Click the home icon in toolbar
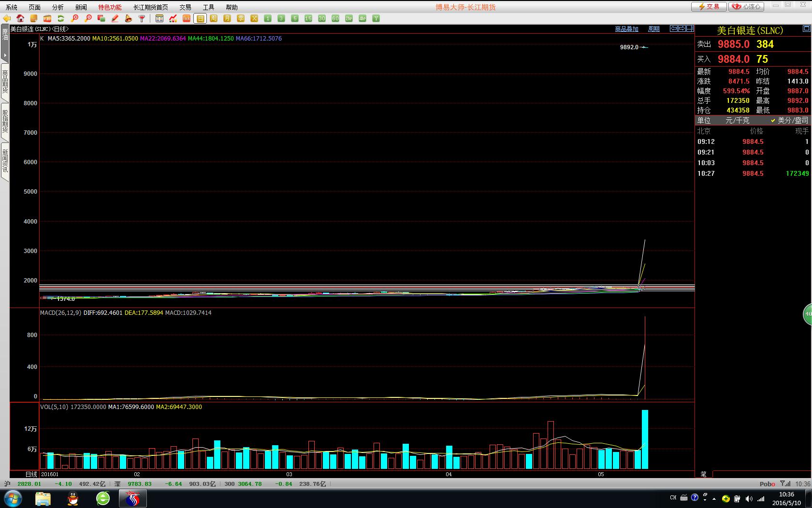The width and height of the screenshot is (812, 508). point(20,18)
